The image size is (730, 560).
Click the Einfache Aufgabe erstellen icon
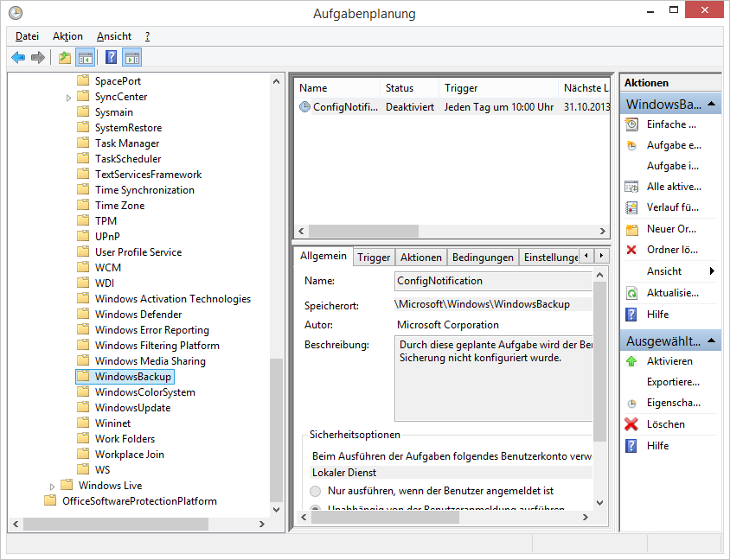tap(631, 124)
